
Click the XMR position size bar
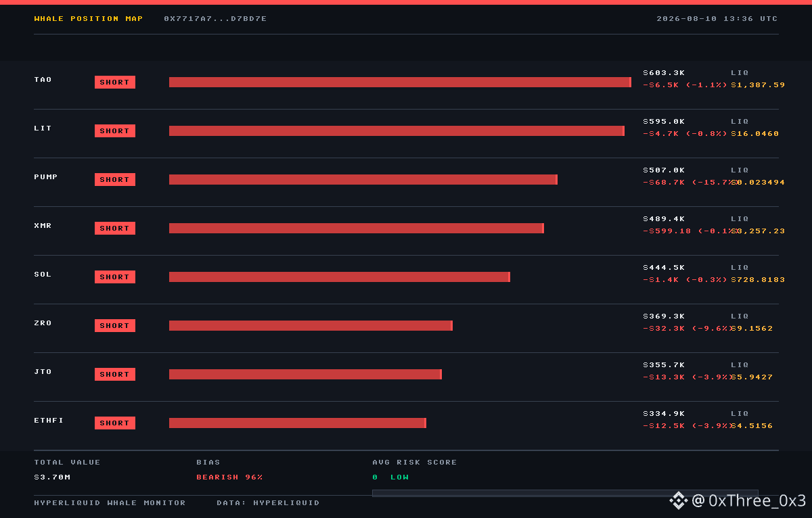tap(357, 229)
